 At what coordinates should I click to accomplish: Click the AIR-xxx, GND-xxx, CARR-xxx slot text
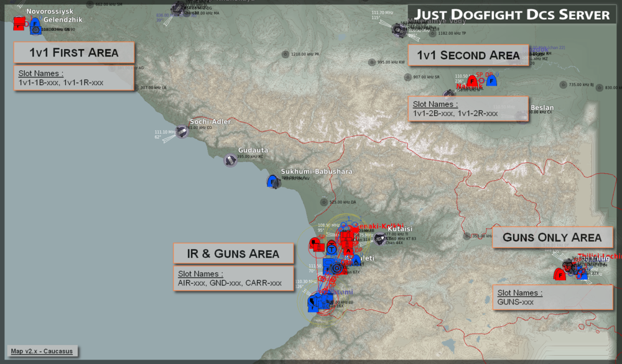pos(230,283)
